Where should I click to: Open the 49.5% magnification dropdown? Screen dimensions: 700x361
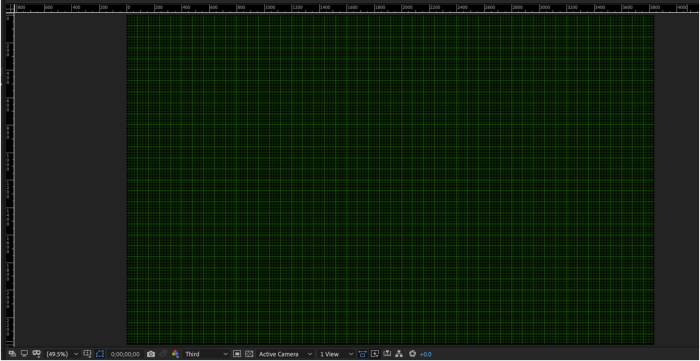(x=62, y=354)
